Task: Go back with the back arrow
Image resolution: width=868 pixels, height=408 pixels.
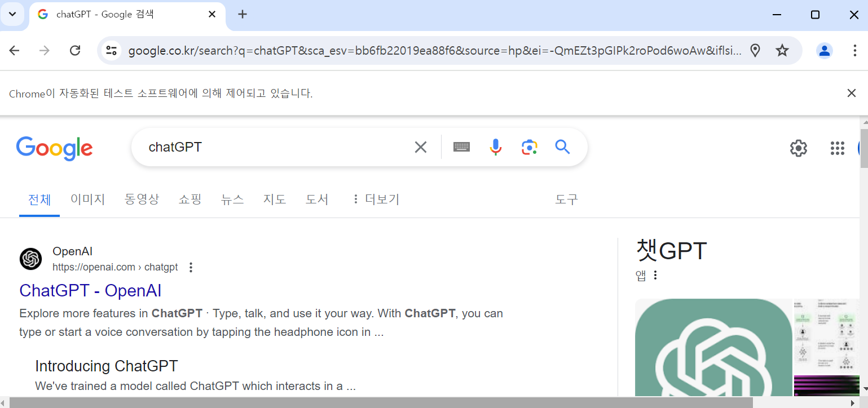Action: pos(14,51)
